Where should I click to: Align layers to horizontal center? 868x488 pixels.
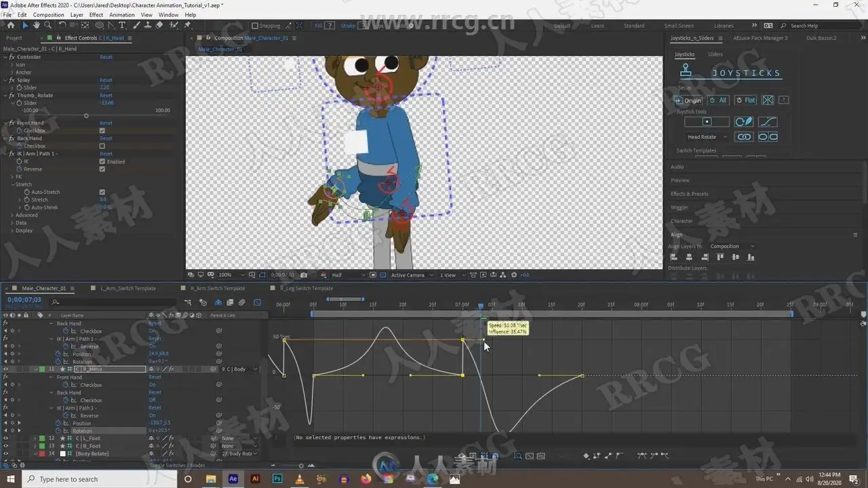(x=690, y=258)
